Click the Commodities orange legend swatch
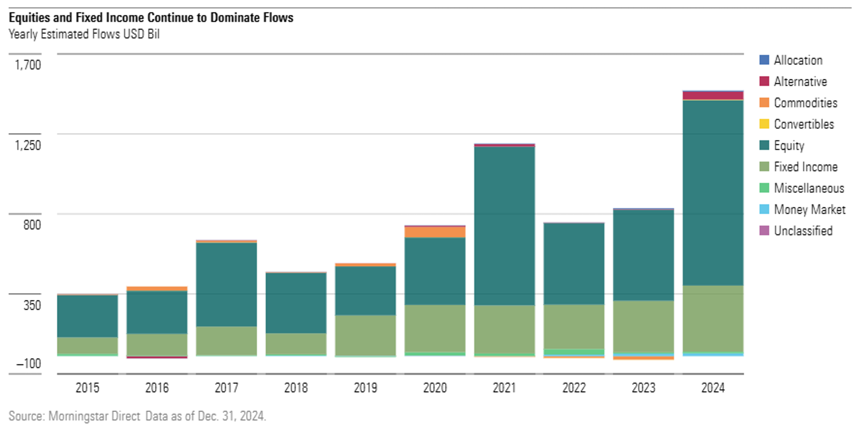Image resolution: width=868 pixels, height=431 pixels. pos(764,102)
